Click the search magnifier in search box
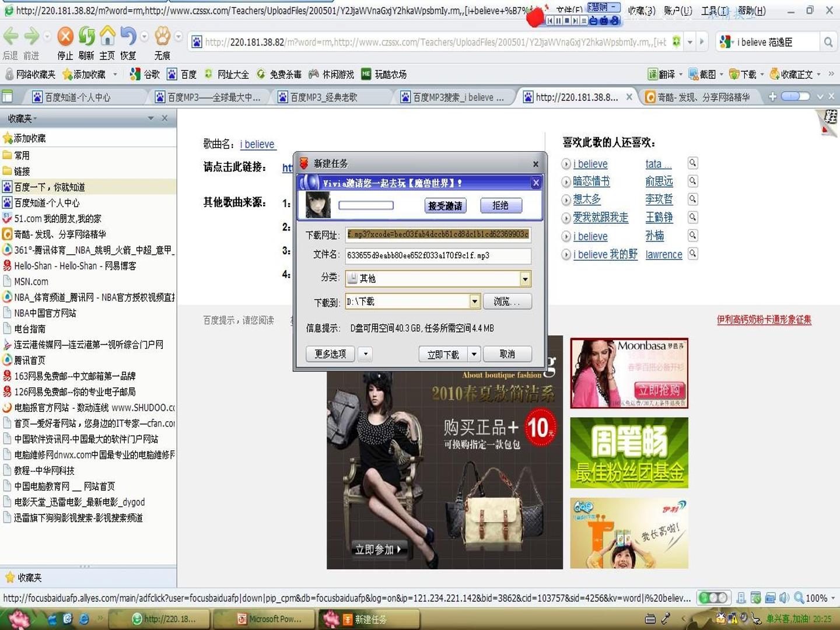Viewport: 840px width, 630px height. pos(828,42)
